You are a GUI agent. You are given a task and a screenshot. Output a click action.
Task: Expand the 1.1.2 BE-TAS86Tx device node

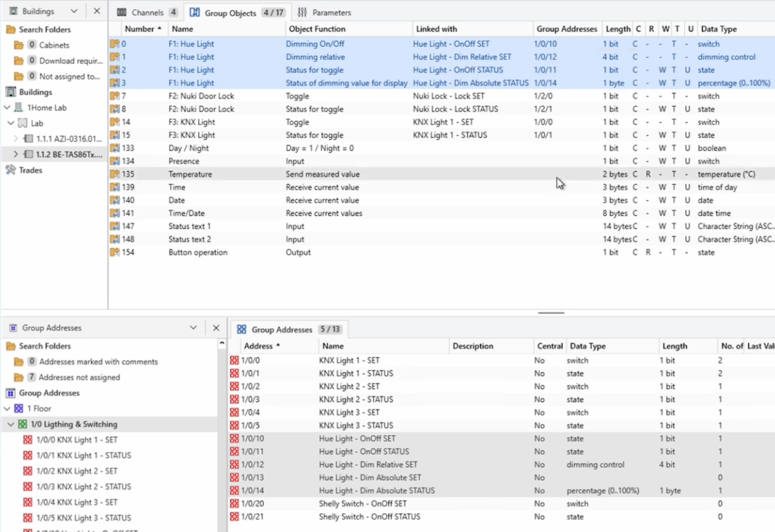click(15, 154)
